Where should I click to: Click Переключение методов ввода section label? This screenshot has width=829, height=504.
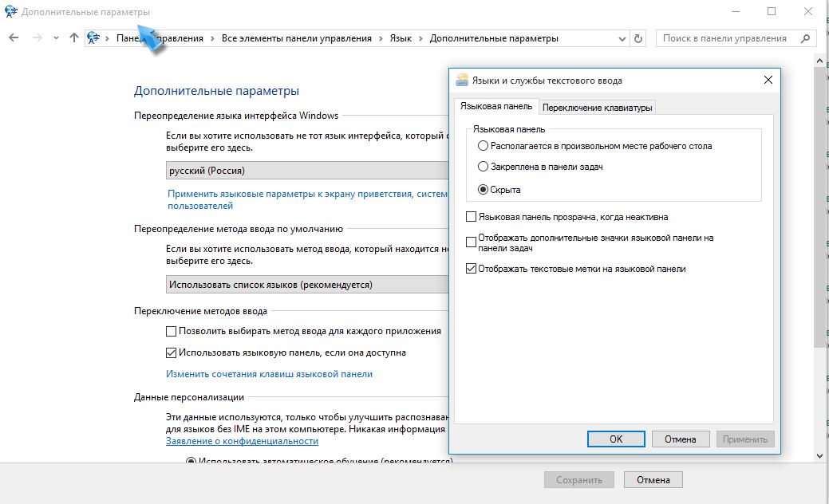tap(200, 311)
